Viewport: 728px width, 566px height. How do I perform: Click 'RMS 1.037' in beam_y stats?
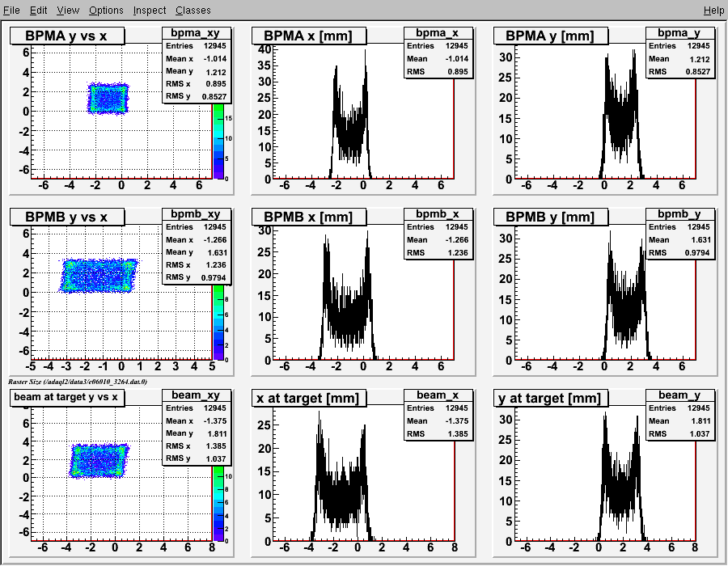click(679, 433)
